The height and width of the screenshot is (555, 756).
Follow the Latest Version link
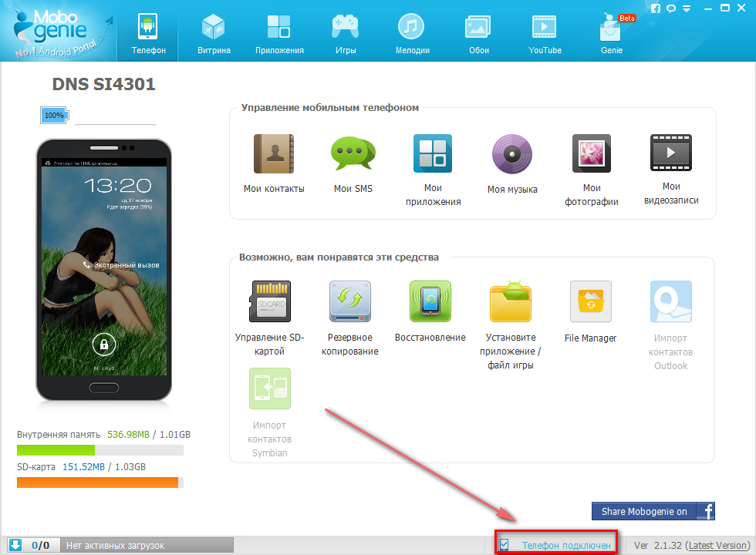coord(718,545)
